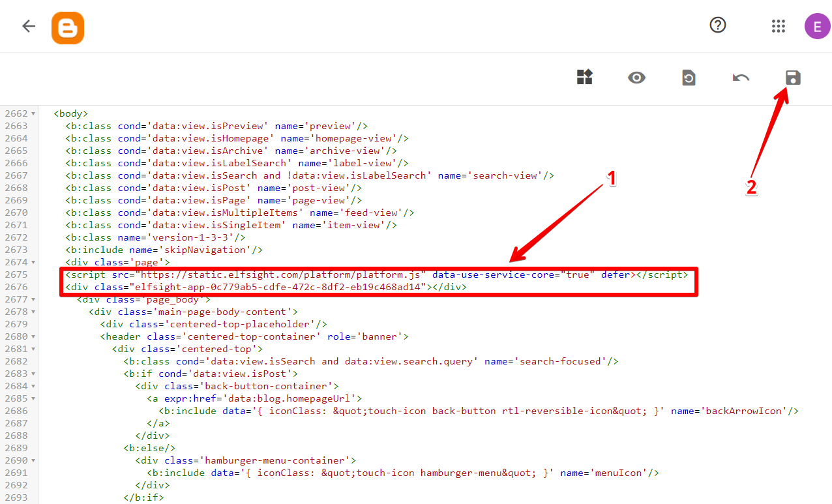Collapse back-button-container div at line 2684
832x504 pixels.
pos(33,386)
